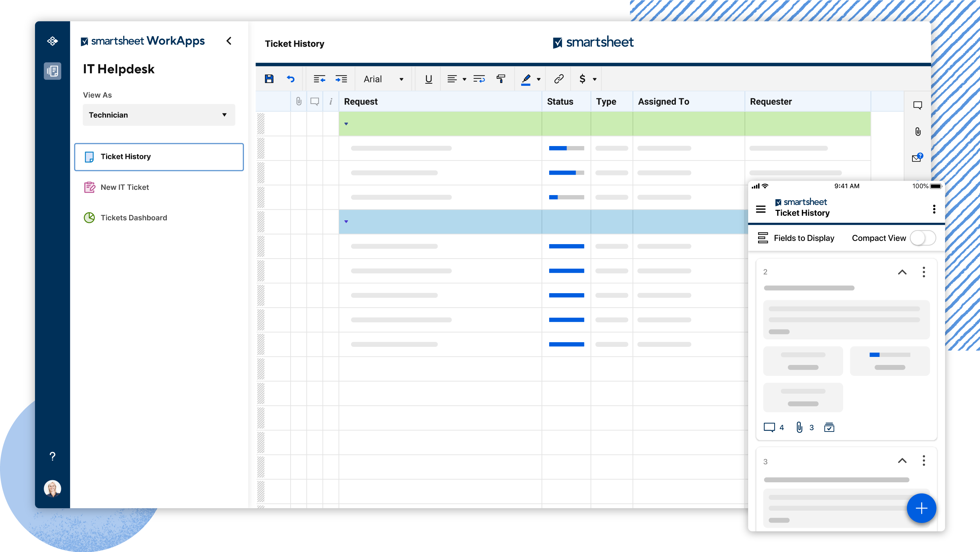Click the wrap text icon
The height and width of the screenshot is (552, 980).
[x=479, y=79]
